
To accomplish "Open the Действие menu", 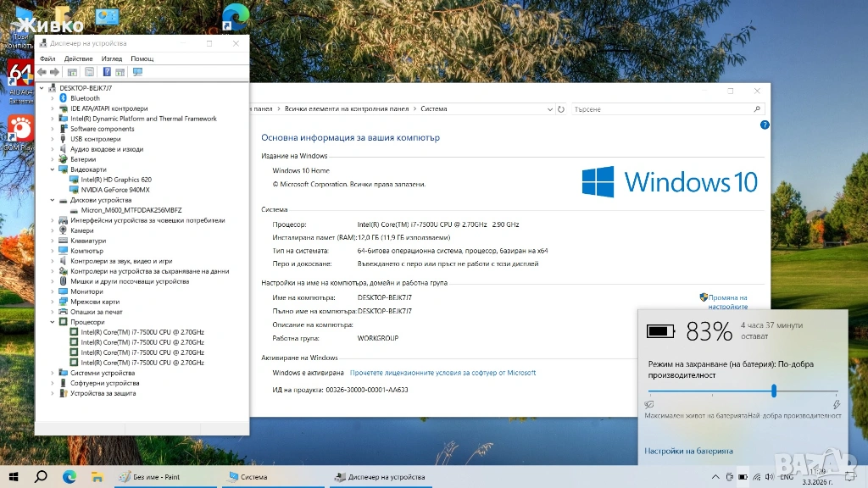I will [x=78, y=58].
